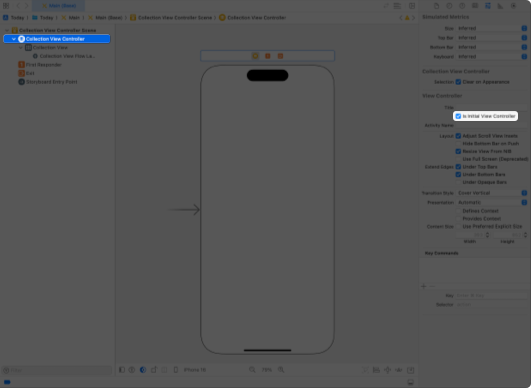Collapse the Collection View Controller outline row
The height and width of the screenshot is (388, 531).
(x=14, y=39)
